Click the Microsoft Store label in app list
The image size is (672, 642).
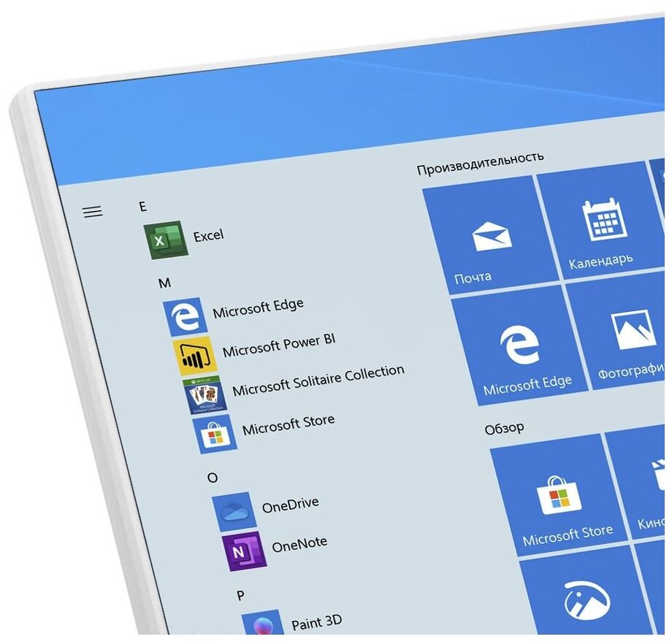pyautogui.click(x=288, y=425)
